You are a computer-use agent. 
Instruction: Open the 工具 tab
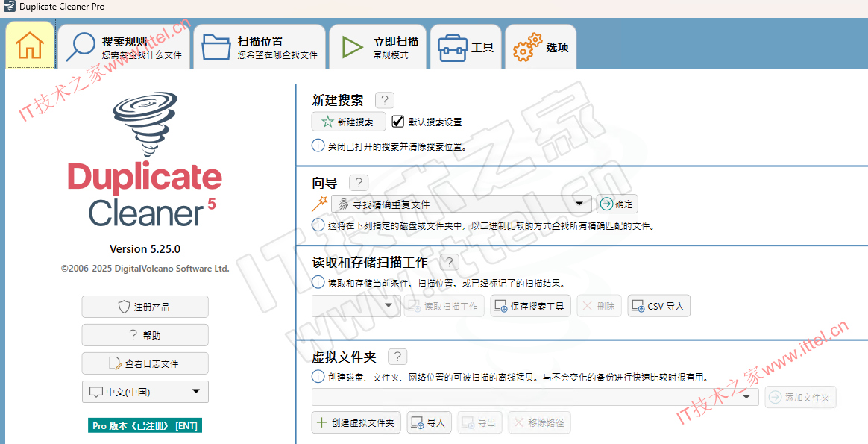tap(465, 47)
